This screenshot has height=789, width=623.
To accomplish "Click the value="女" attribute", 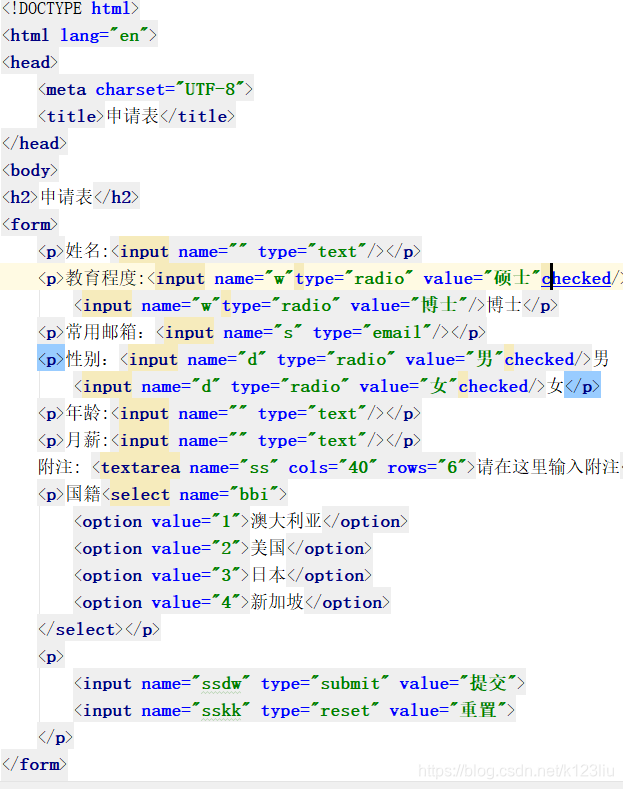I will (x=409, y=386).
